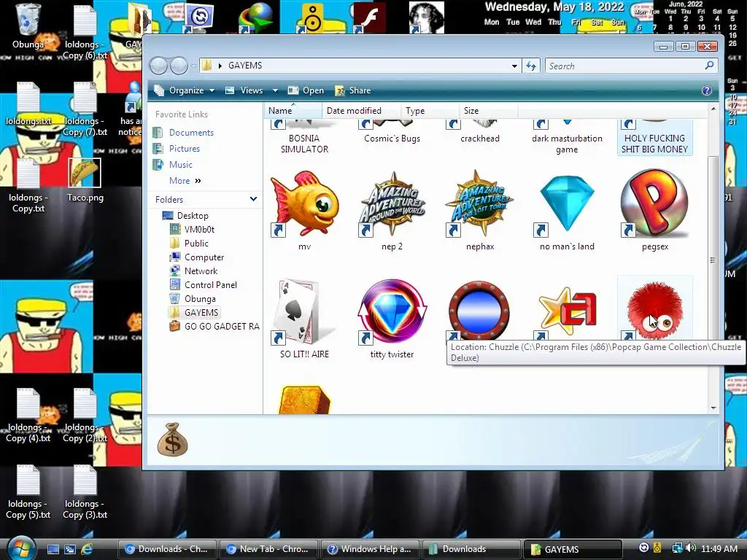Sort by the Size column header
The width and height of the screenshot is (747, 560).
coord(488,111)
